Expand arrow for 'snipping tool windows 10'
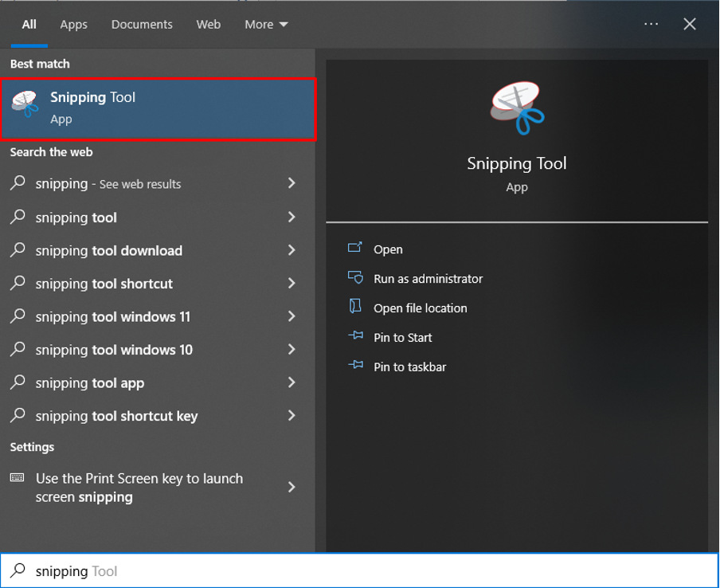The image size is (720, 588). pyautogui.click(x=292, y=349)
